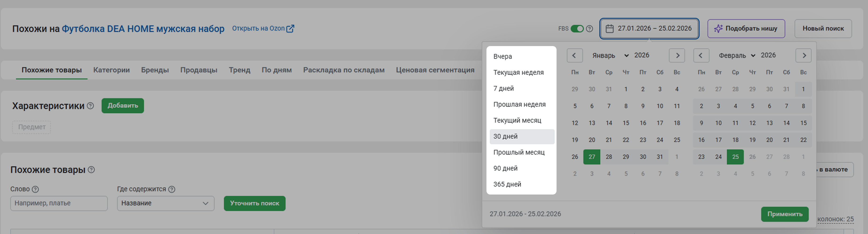Open the help icon beside Похожие товары heading

[91, 170]
